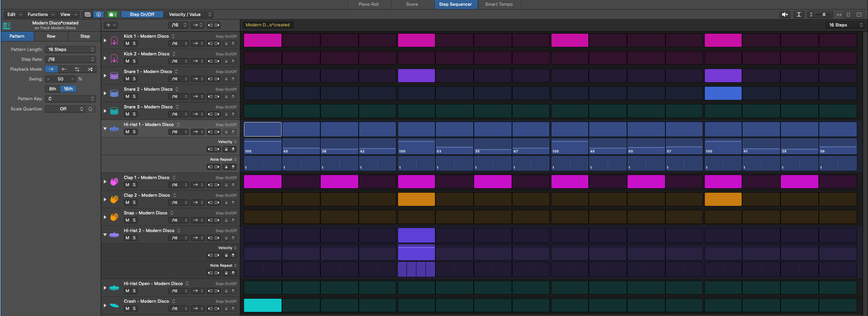Click the Hi-Hat Open cymbal icon

point(114,288)
